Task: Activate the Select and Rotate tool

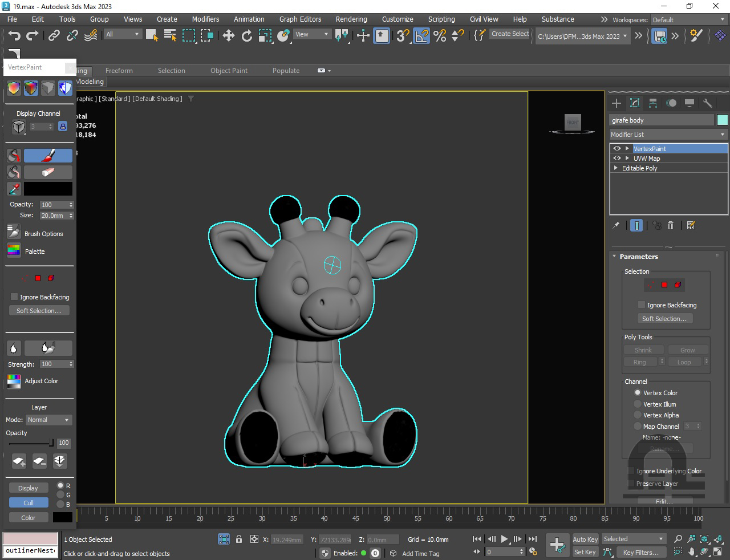Action: (246, 35)
